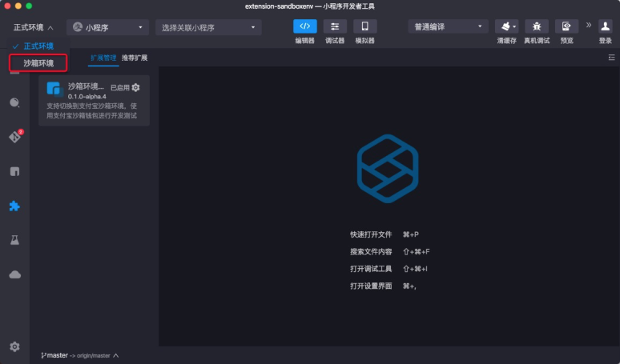620x364 pixels.
Task: Open the 小程序 project type dropdown
Action: point(107,27)
